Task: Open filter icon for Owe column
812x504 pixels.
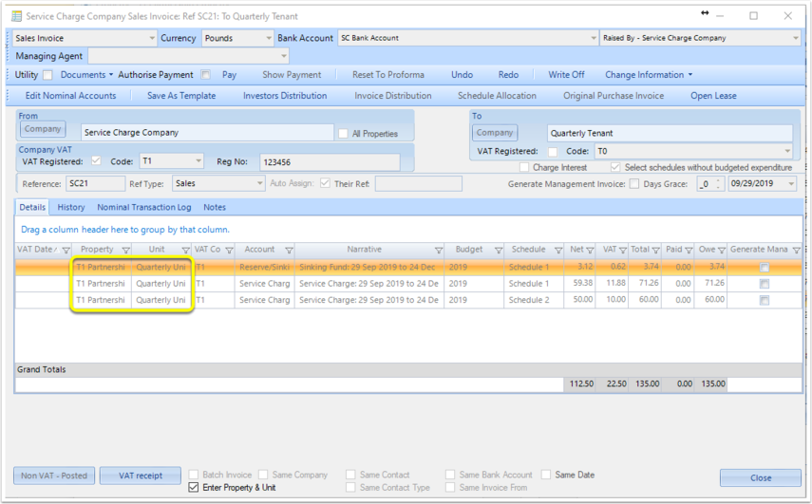Action: point(722,250)
